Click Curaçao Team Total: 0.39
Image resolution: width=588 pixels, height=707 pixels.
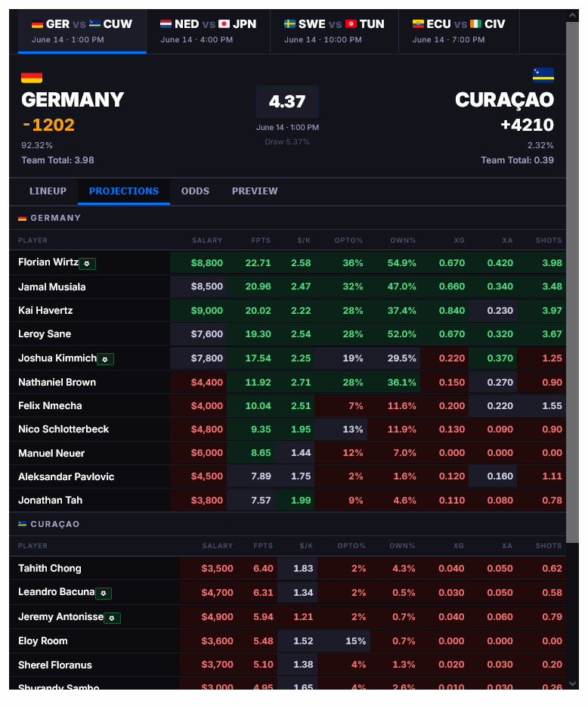click(x=517, y=160)
